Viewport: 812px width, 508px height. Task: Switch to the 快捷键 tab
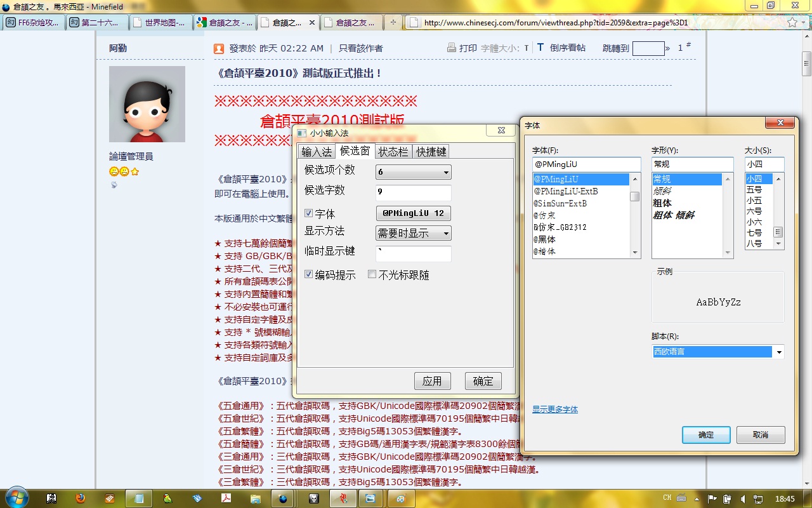click(x=431, y=152)
